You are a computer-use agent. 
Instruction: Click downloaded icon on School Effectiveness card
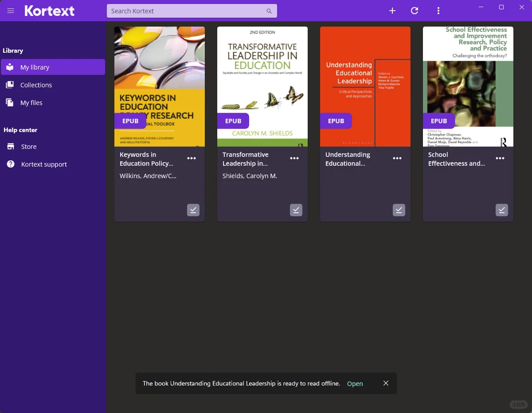coord(502,210)
